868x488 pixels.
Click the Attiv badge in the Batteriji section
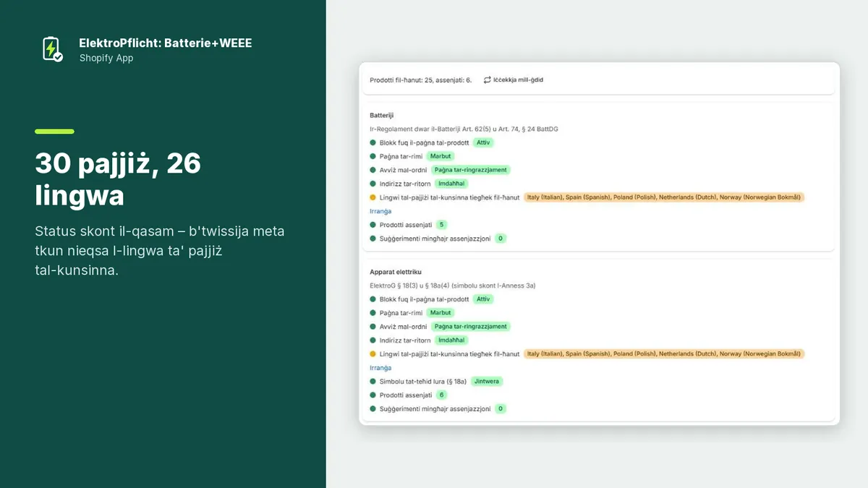tap(483, 142)
